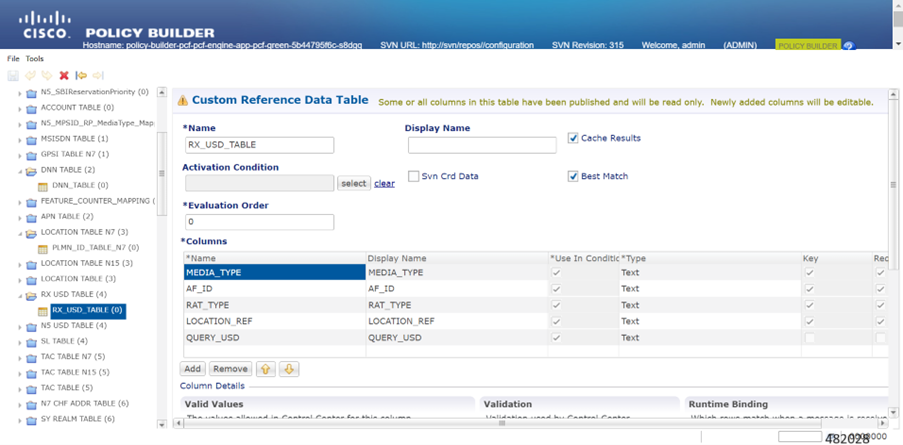Click the clear link for Activation Condition
The width and height of the screenshot is (903, 445).
tap(384, 184)
